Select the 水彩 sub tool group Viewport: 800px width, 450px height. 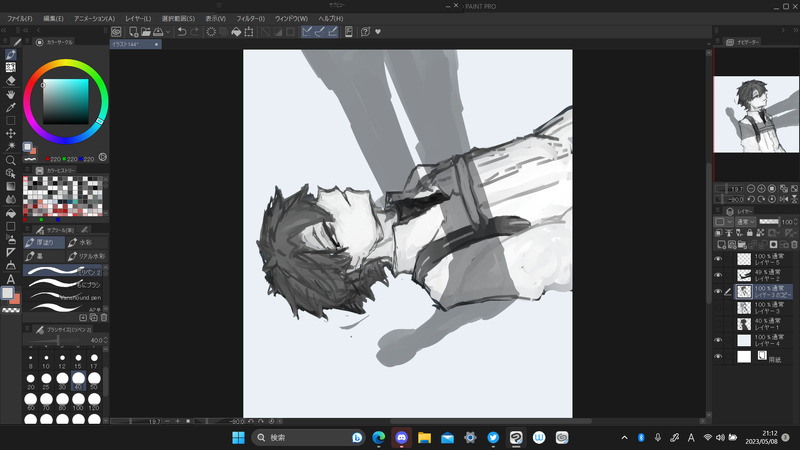87,242
